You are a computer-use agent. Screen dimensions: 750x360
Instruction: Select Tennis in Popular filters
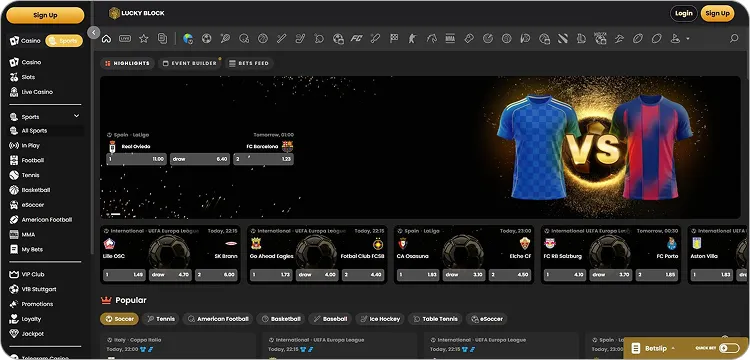click(x=161, y=319)
